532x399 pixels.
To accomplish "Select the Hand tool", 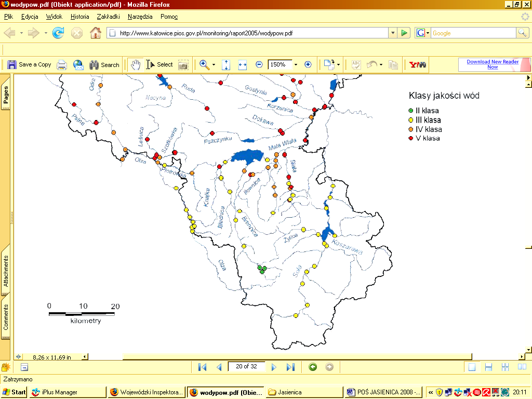I will click(x=136, y=64).
